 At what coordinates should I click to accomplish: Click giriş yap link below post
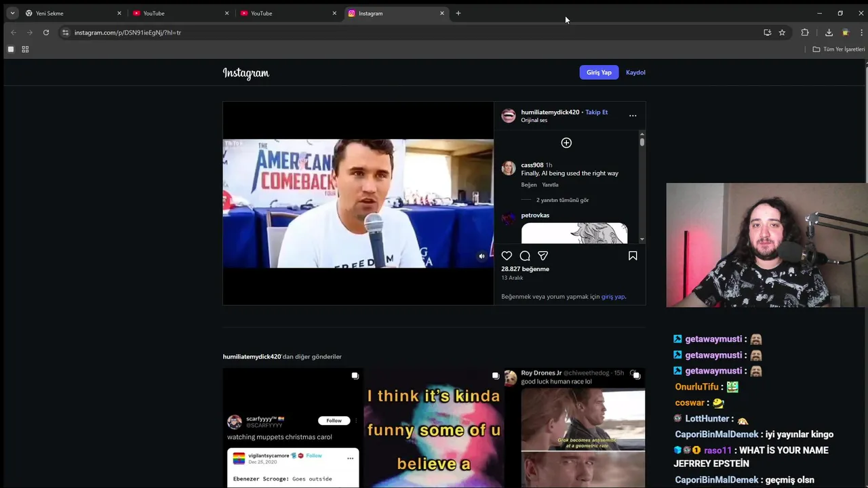point(613,296)
